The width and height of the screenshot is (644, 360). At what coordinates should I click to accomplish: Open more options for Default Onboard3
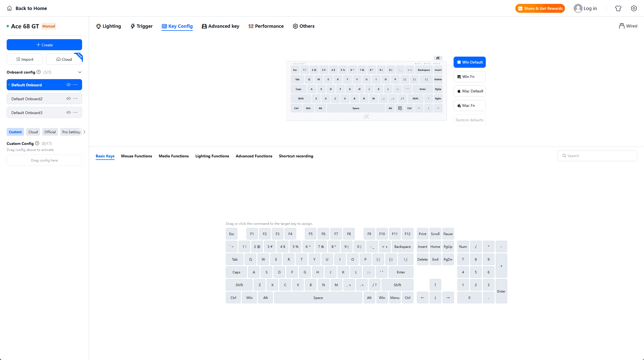pos(75,112)
